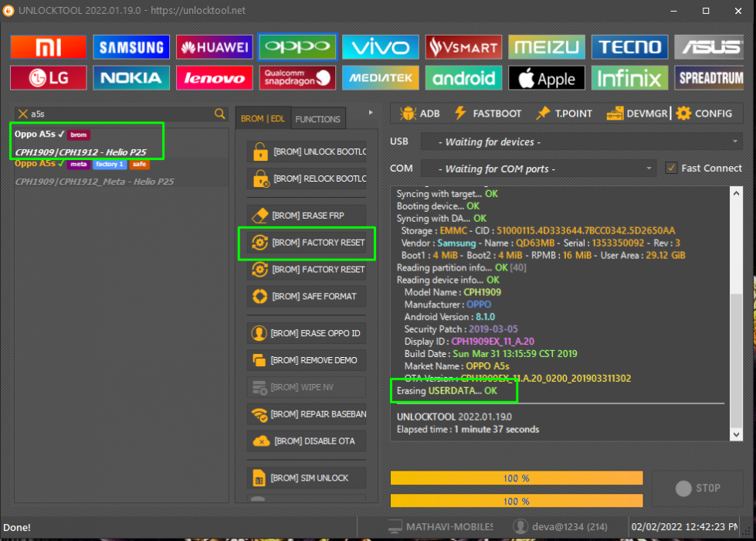This screenshot has width=756, height=541.
Task: Click the "Elapsed time : 1 minute 37 seconds" line
Action: coord(468,429)
